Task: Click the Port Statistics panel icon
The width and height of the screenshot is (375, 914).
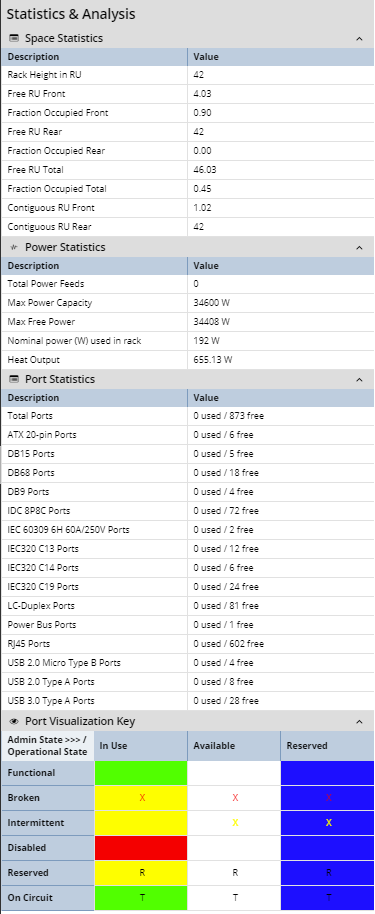Action: (14, 379)
